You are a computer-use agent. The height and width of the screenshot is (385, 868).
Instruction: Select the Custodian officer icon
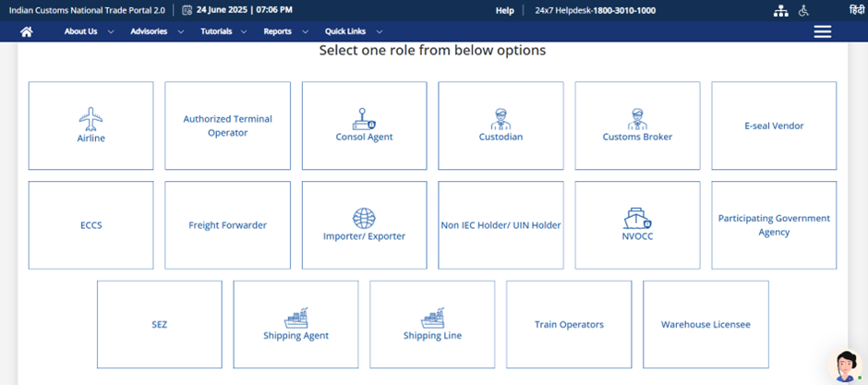[500, 118]
